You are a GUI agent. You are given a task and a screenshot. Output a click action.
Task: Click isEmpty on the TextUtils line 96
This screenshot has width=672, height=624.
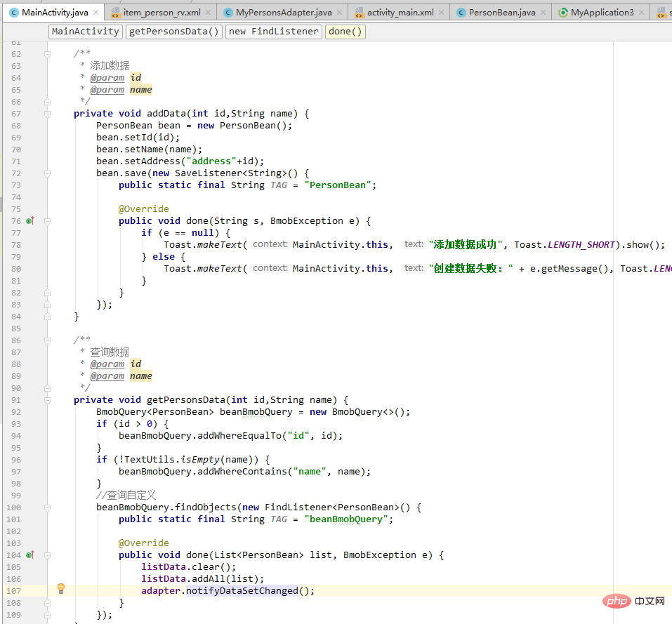pyautogui.click(x=200, y=460)
